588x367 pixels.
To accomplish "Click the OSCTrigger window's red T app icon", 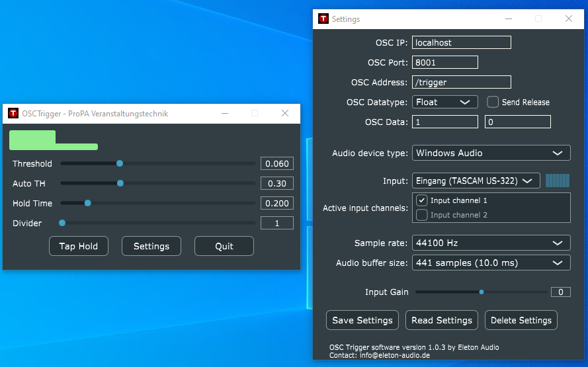I will tap(13, 113).
